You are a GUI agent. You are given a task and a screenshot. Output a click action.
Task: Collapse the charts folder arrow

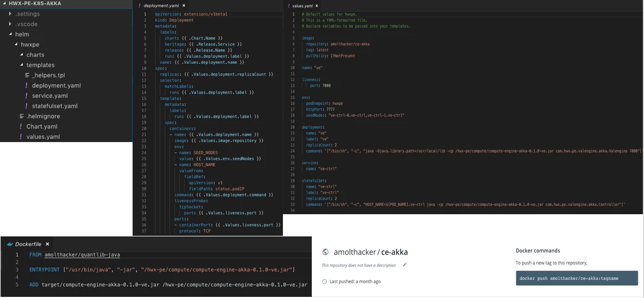(22, 55)
